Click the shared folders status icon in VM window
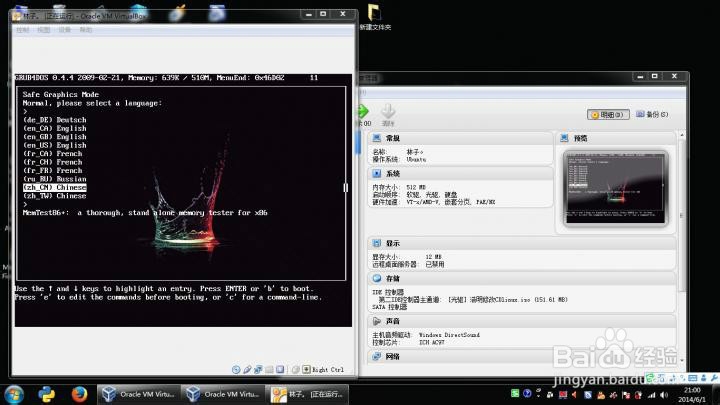The width and height of the screenshot is (720, 405). tap(269, 370)
